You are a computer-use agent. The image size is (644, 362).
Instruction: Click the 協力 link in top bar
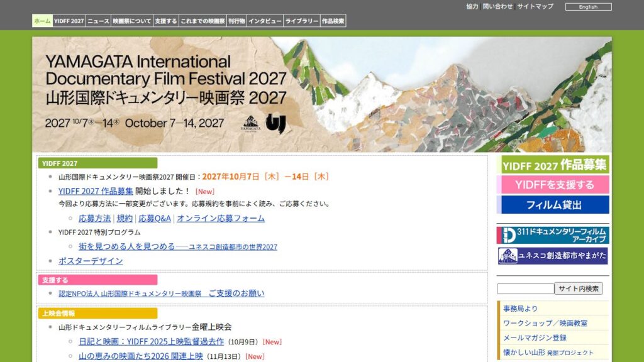[472, 6]
